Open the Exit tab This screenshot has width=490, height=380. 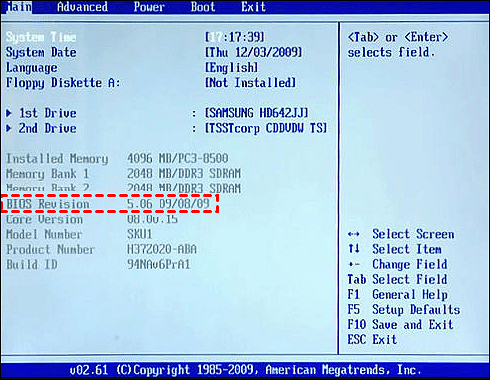point(253,7)
